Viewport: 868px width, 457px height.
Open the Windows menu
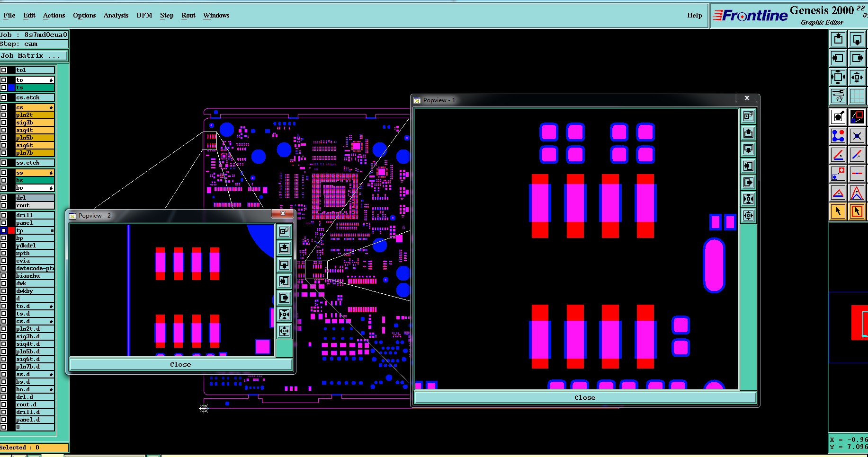pos(216,15)
